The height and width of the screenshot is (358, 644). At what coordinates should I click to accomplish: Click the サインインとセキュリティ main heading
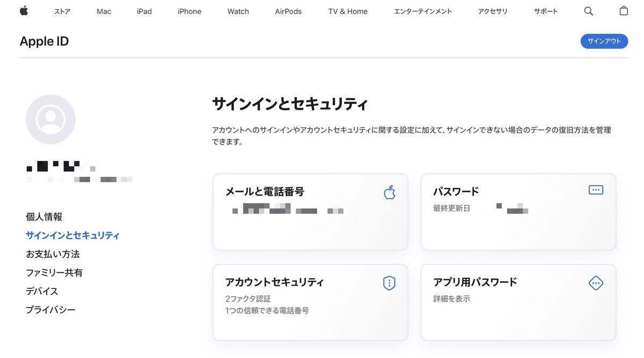(290, 104)
